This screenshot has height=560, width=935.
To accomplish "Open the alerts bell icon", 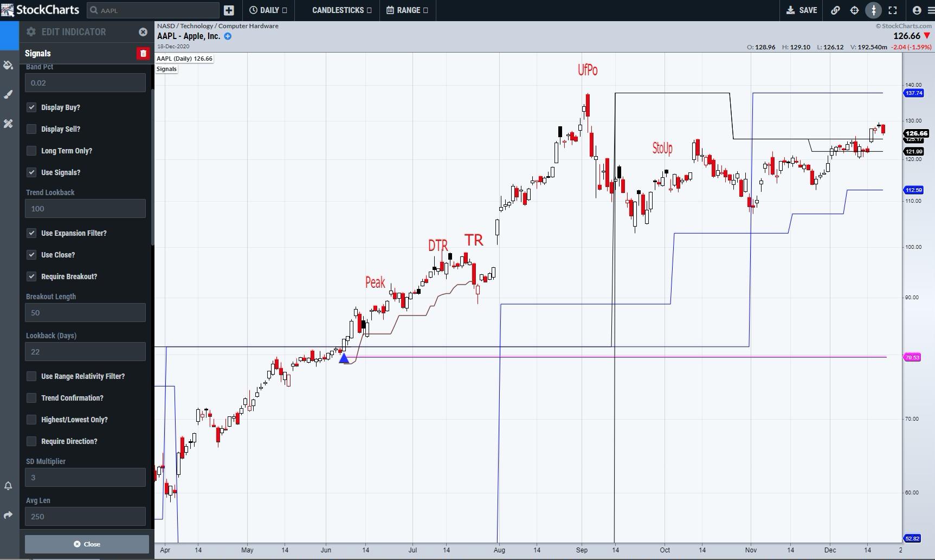I will pyautogui.click(x=8, y=486).
